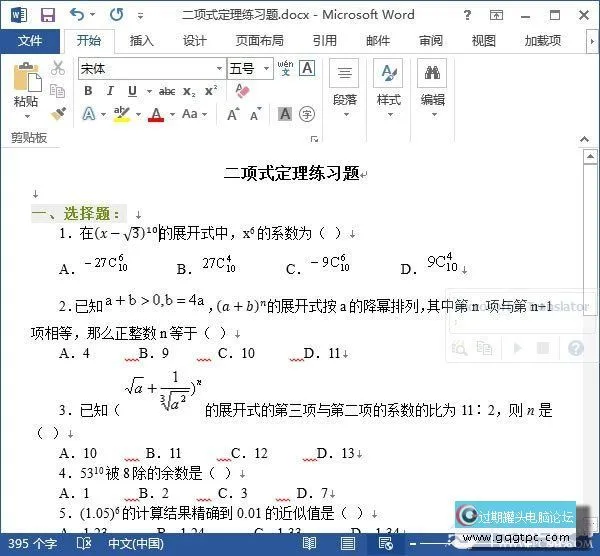Screen dimensions: 600x556
Task: Apply strikethrough with the abc icon
Action: click(166, 91)
